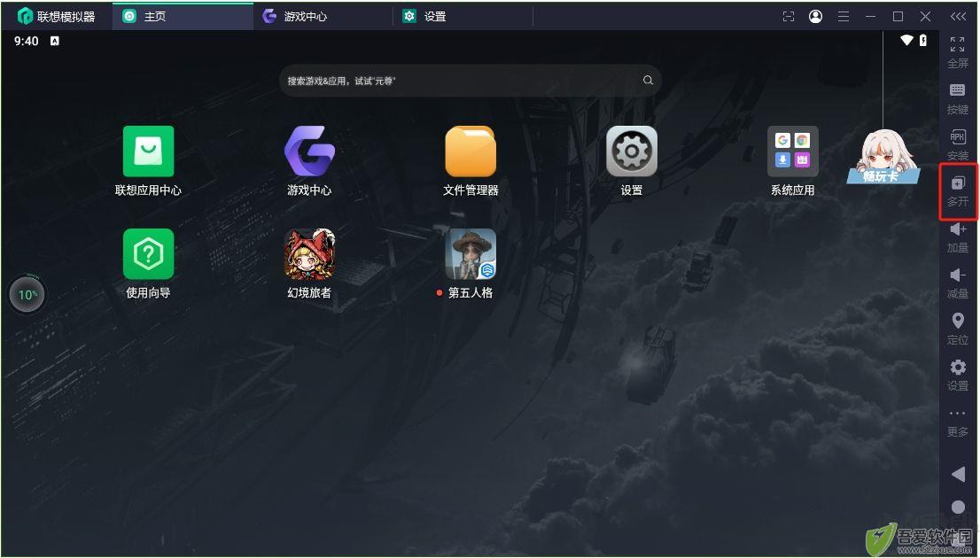
Task: Tap the Android back triangle button
Action: (x=958, y=474)
